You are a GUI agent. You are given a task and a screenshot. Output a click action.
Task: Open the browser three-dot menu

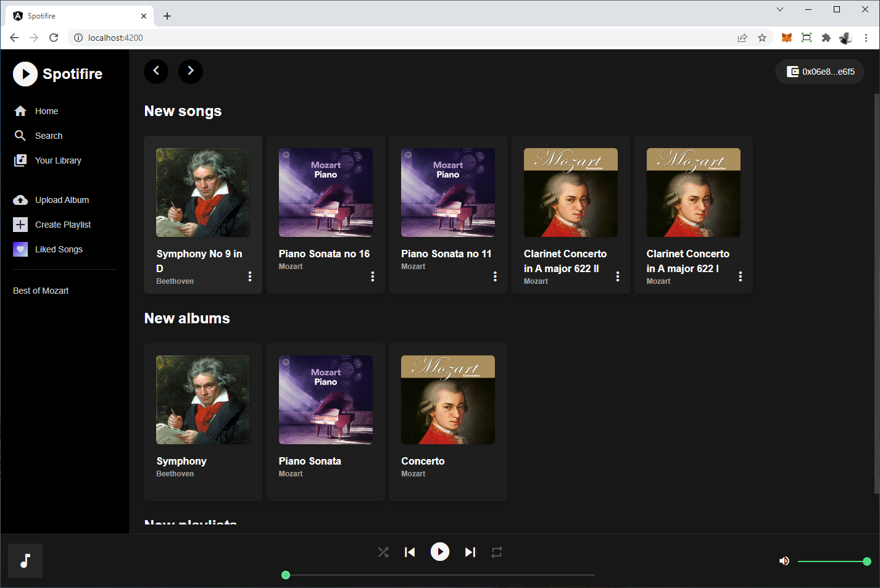click(x=866, y=38)
